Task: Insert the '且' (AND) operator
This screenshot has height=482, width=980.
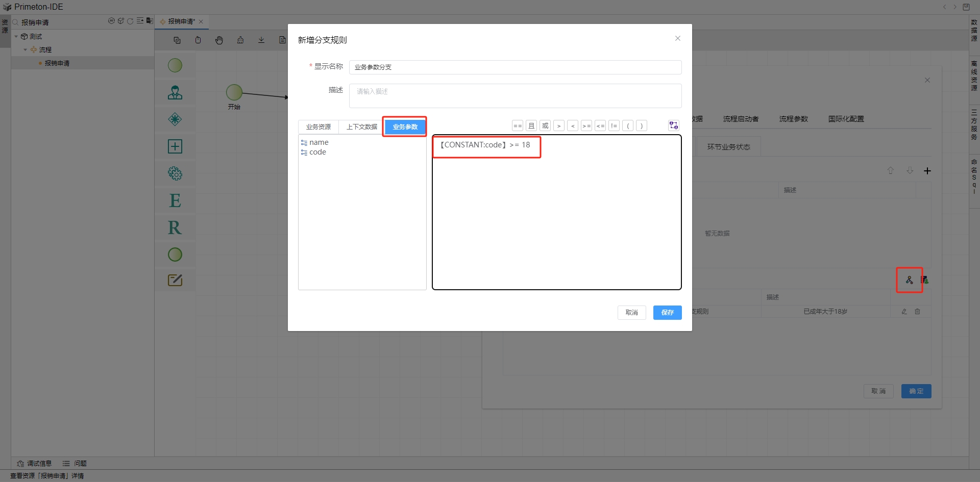Action: coord(531,125)
